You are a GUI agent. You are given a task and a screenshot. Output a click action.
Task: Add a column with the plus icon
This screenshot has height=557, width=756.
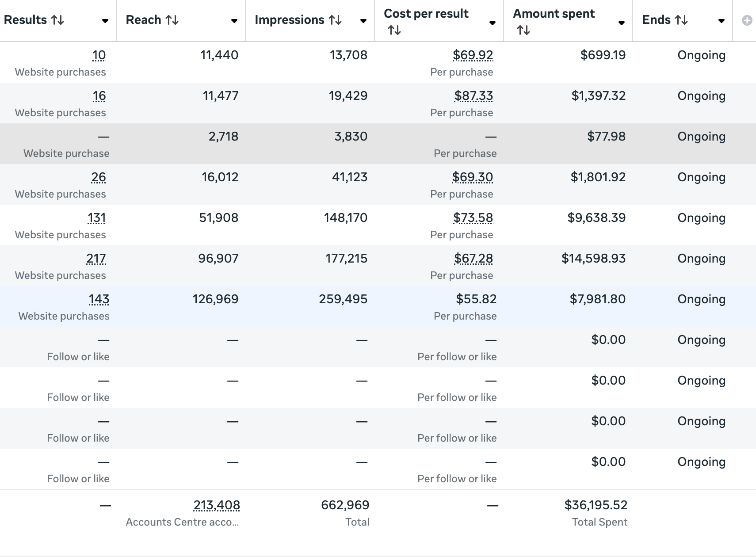click(747, 20)
